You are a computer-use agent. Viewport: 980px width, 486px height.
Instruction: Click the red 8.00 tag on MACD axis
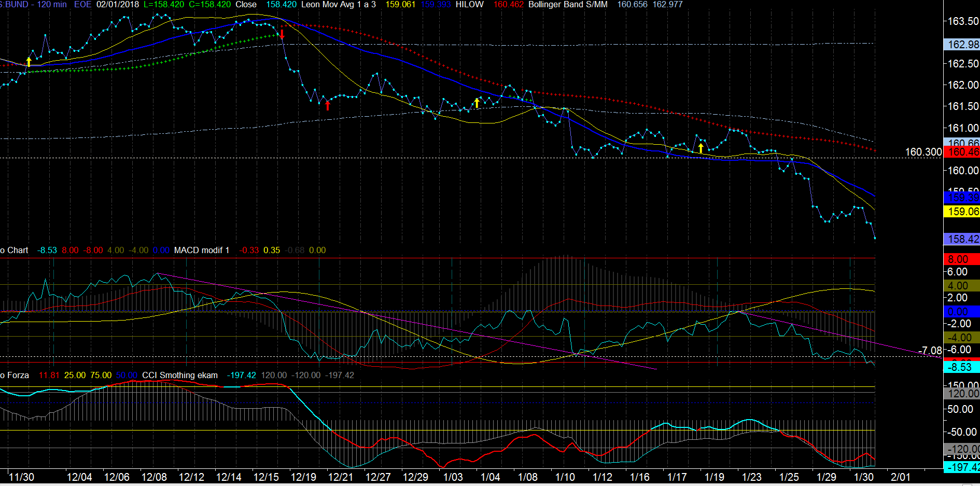click(x=962, y=259)
